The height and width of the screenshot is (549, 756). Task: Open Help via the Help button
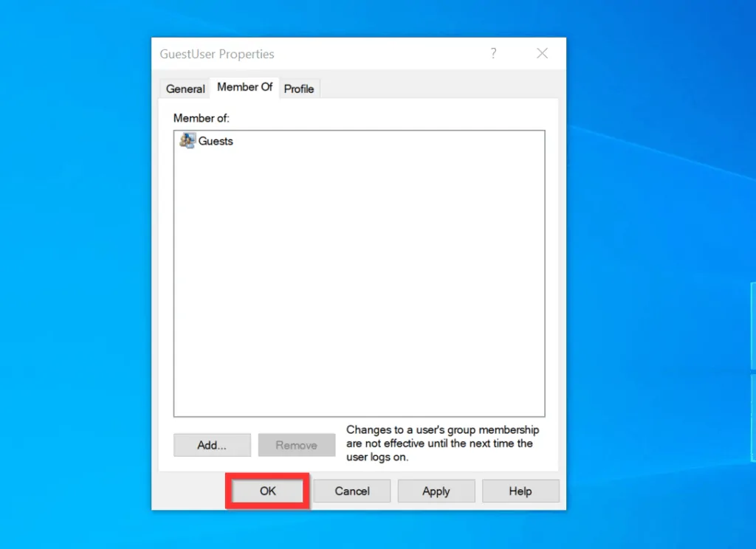(520, 491)
